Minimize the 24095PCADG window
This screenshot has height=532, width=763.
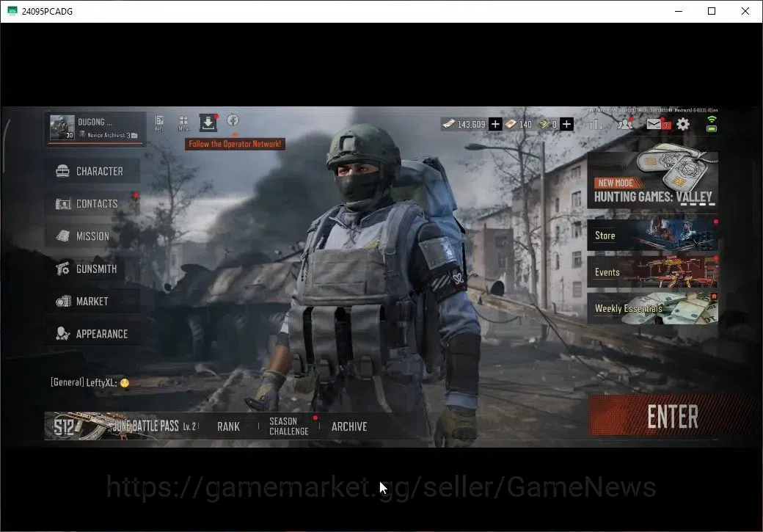679,11
